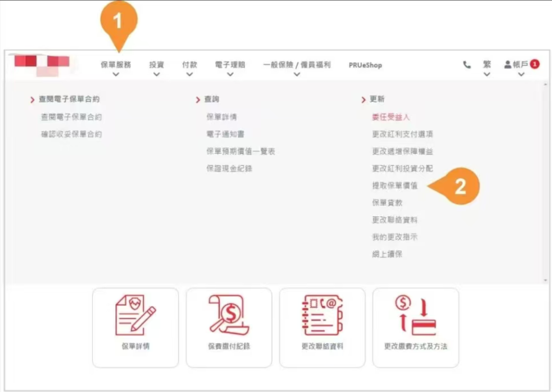552x392 pixels.
Task: Click the 帳戶 person icon
Action: point(508,65)
